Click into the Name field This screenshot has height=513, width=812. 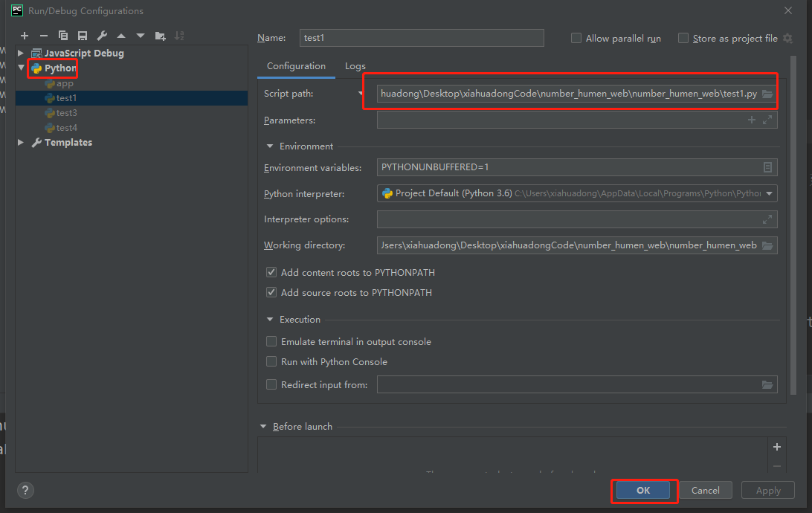coord(422,38)
